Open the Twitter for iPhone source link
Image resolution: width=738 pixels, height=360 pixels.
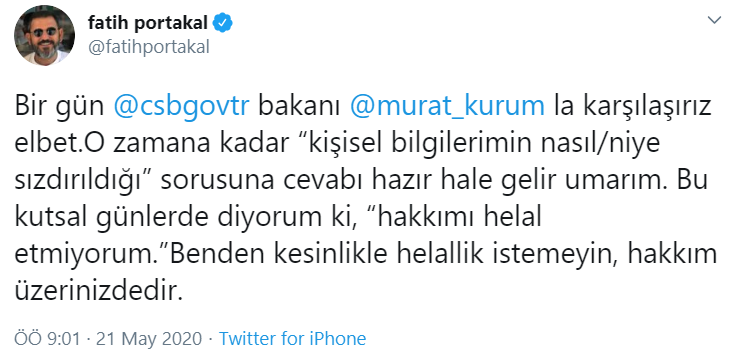[x=292, y=338]
